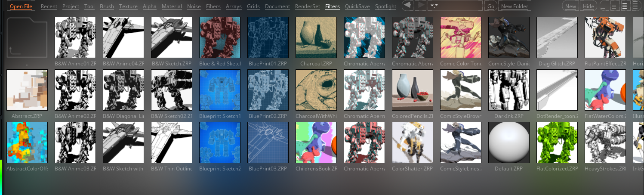Switch to the Spotlight tab
644x195 pixels.
(x=385, y=6)
